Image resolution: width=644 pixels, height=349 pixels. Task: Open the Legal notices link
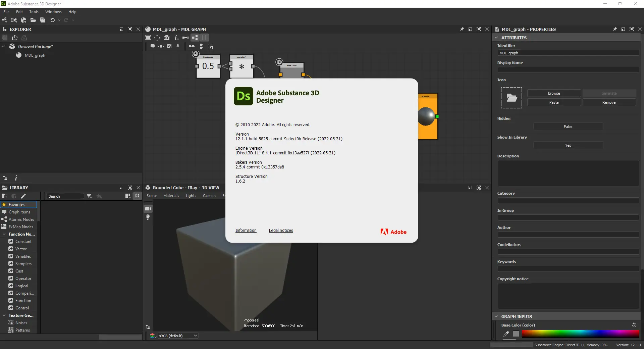coord(281,231)
